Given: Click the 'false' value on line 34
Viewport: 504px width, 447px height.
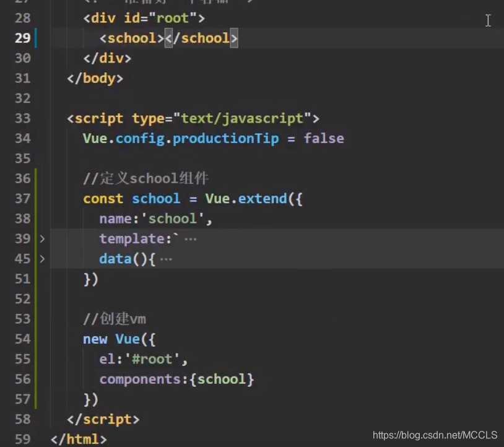Looking at the screenshot, I should [324, 139].
